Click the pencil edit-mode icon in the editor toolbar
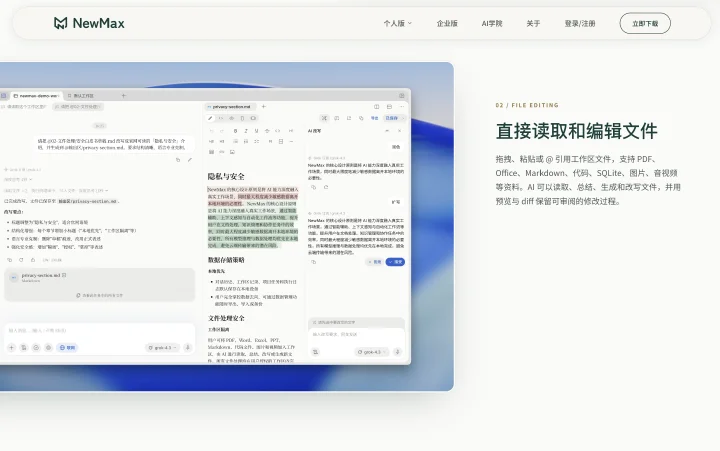 click(210, 118)
